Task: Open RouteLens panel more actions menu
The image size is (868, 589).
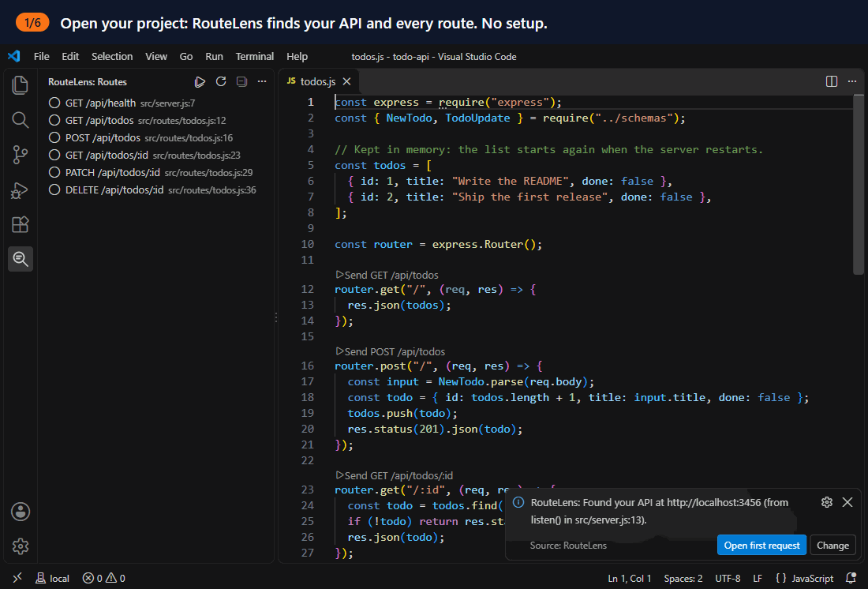Action: tap(262, 81)
